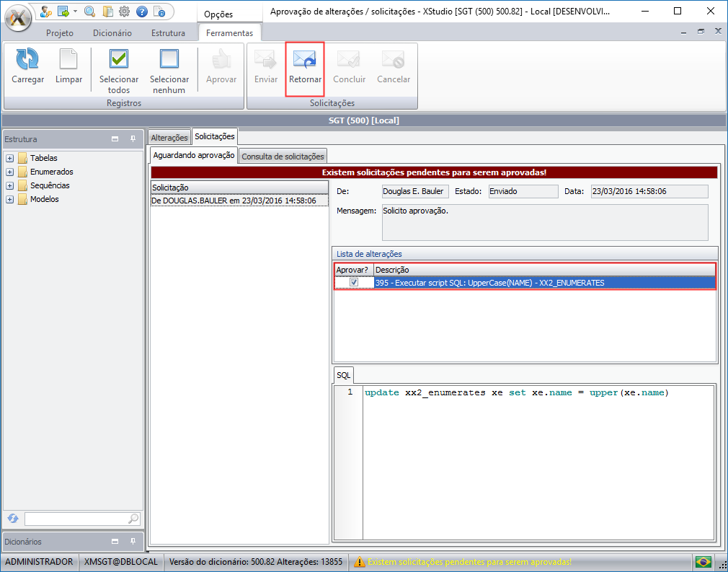The width and height of the screenshot is (728, 572).
Task: Pin the Estrutura panel with pushpin icon
Action: coord(133,139)
